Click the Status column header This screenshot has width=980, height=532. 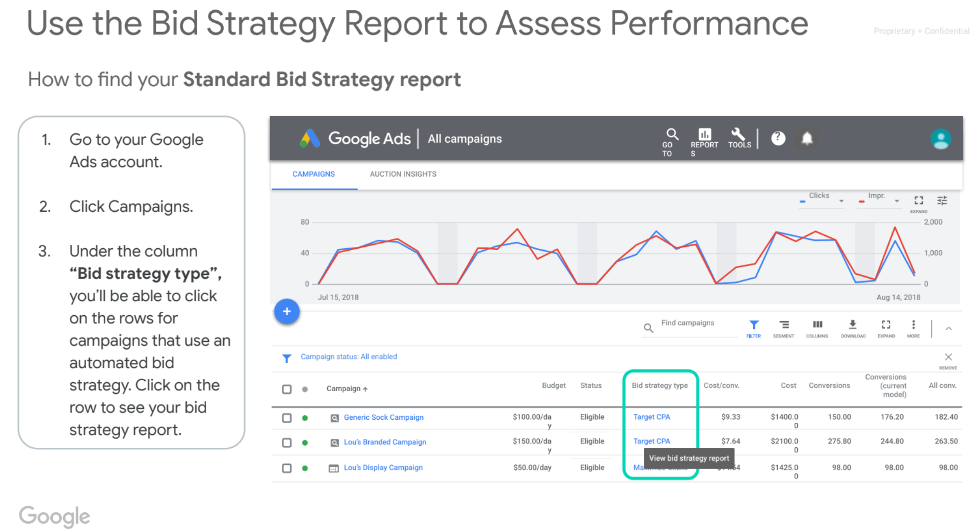pos(591,385)
